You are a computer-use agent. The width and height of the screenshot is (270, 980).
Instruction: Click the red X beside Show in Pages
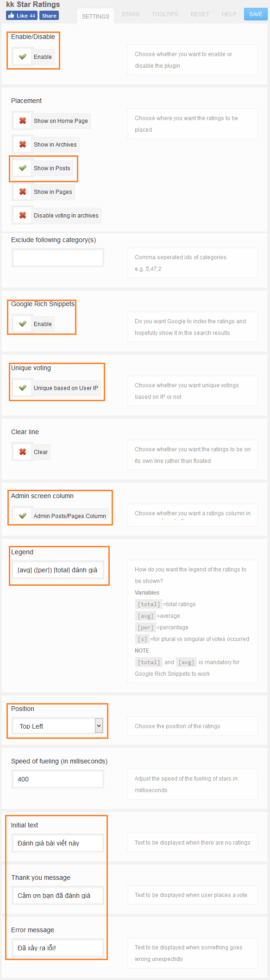[22, 191]
